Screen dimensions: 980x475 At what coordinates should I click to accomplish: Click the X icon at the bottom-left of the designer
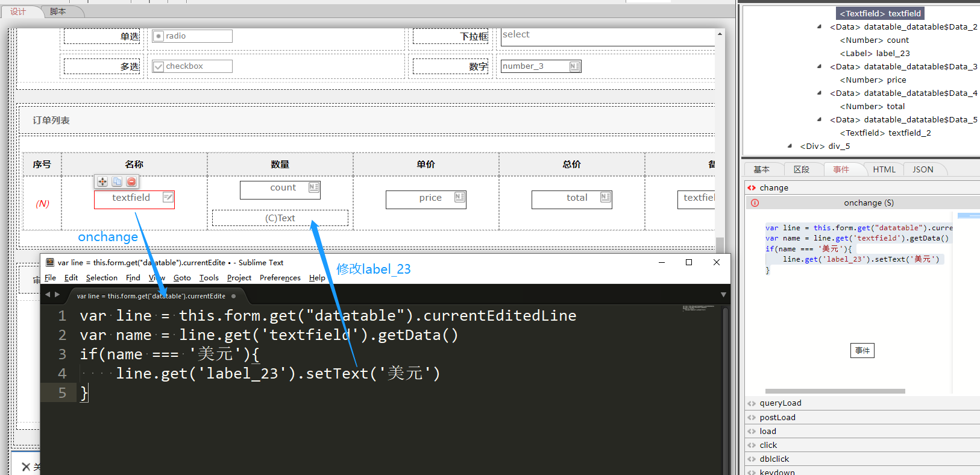(26, 467)
